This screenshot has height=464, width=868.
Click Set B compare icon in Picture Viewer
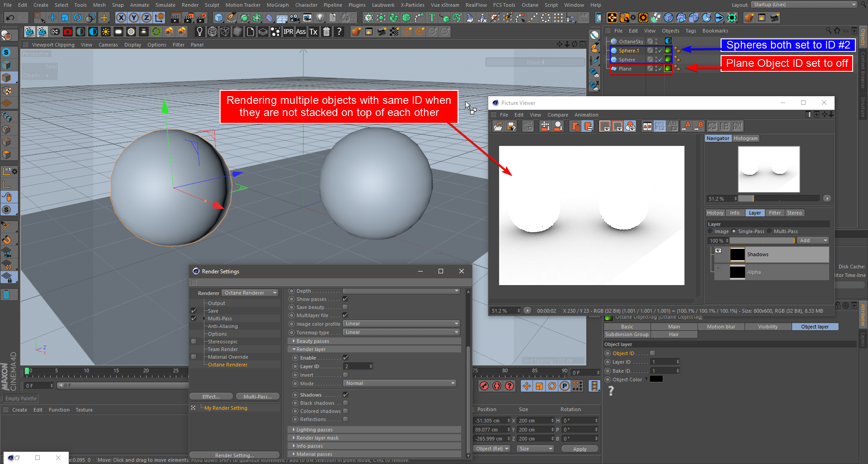tap(699, 127)
